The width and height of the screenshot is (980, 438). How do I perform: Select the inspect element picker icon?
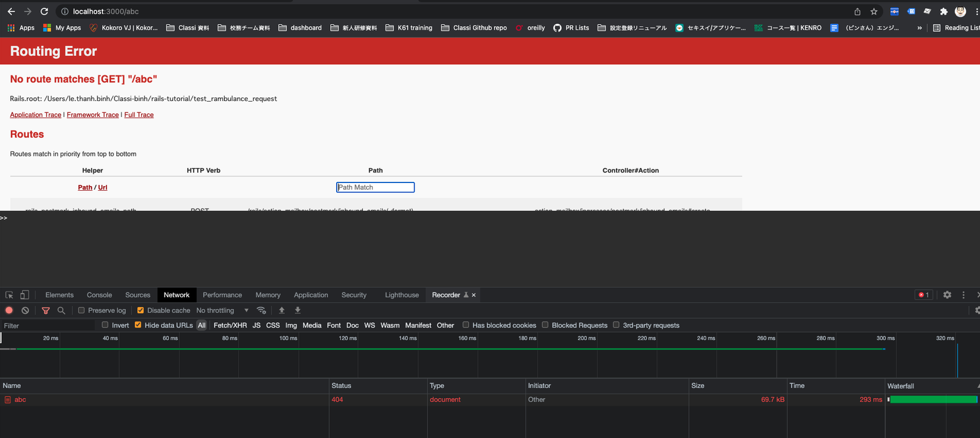pyautogui.click(x=9, y=295)
